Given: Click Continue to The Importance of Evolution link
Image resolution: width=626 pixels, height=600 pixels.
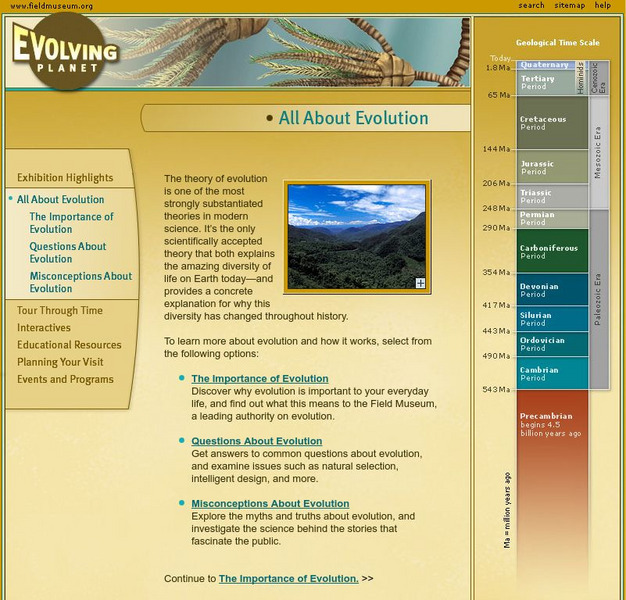Looking at the screenshot, I should pos(289,578).
